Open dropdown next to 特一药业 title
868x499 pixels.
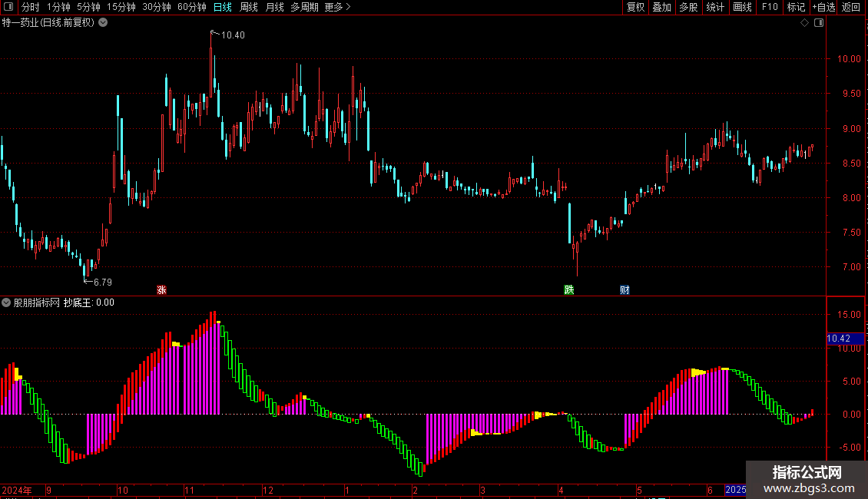tap(103, 23)
